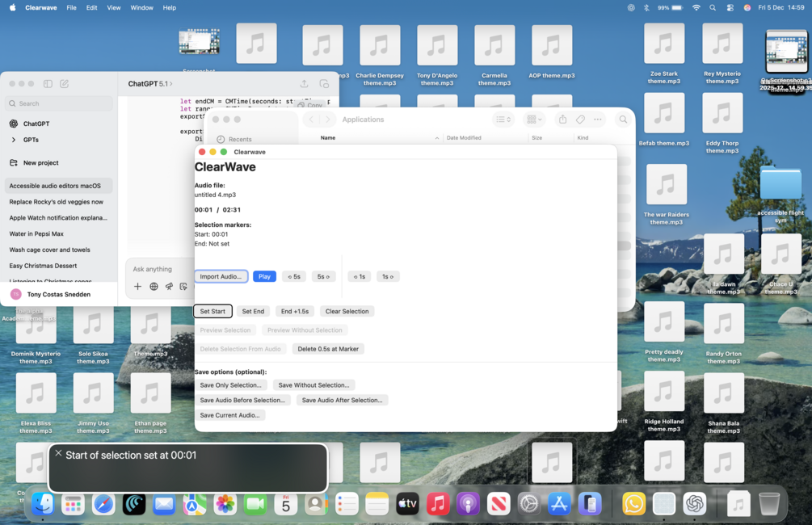Click Delete 0.5s at Marker
This screenshot has width=812, height=525.
tap(328, 349)
